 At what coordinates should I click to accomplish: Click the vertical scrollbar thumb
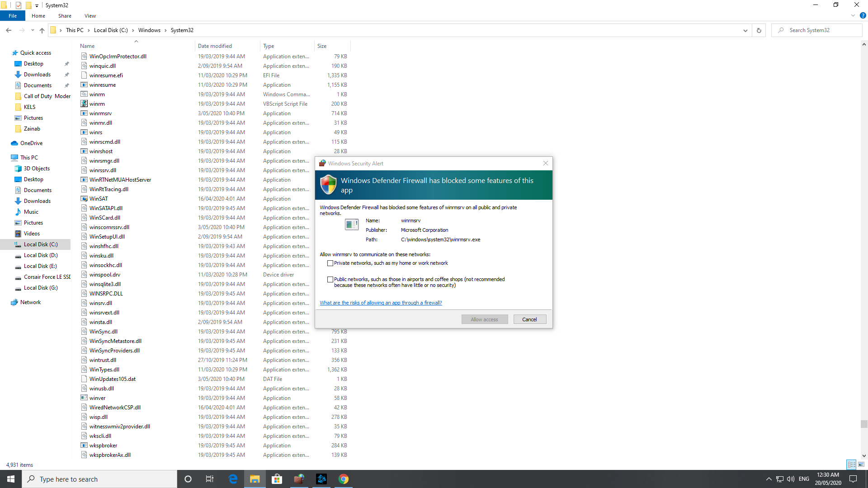864,424
